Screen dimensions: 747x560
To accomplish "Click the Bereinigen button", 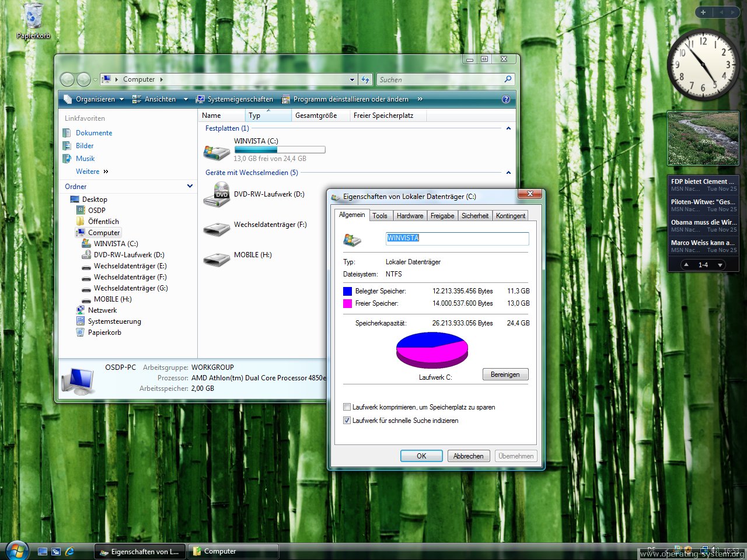I will point(505,374).
